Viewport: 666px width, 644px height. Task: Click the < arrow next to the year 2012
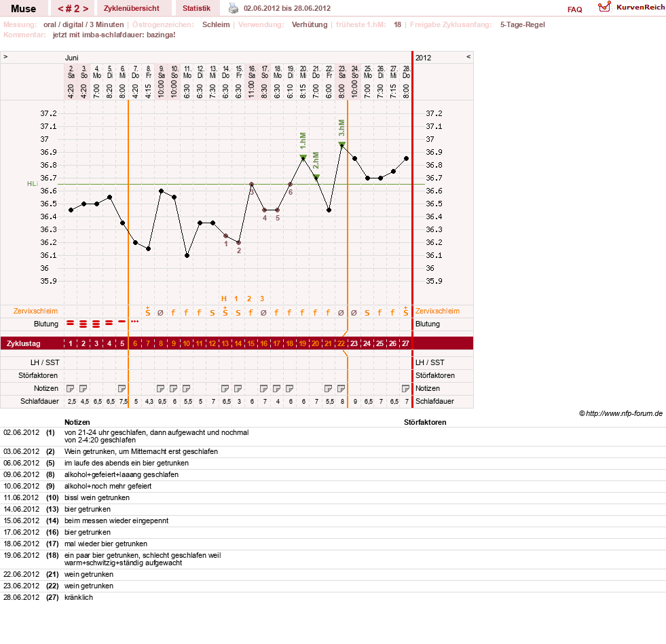(x=468, y=57)
